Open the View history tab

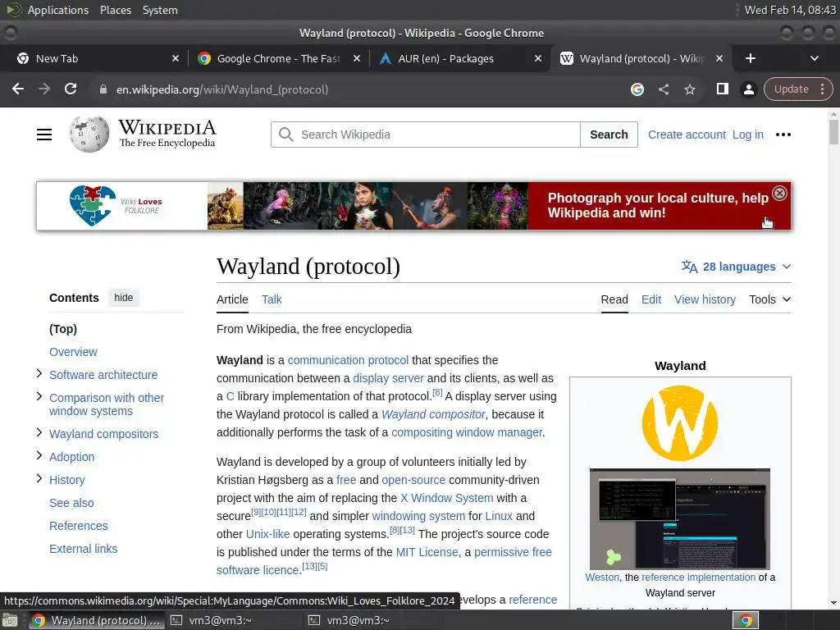(x=705, y=299)
